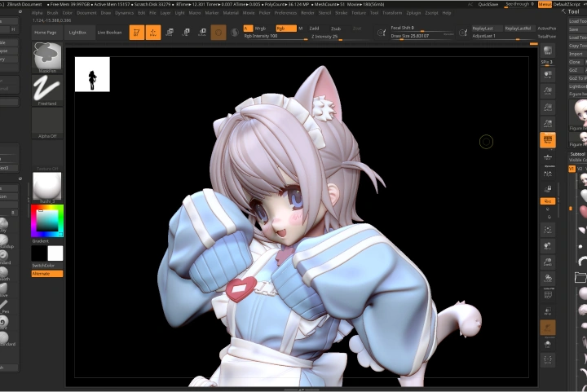Click the right shelf Rotate view icon
The image size is (587, 392).
point(548,278)
